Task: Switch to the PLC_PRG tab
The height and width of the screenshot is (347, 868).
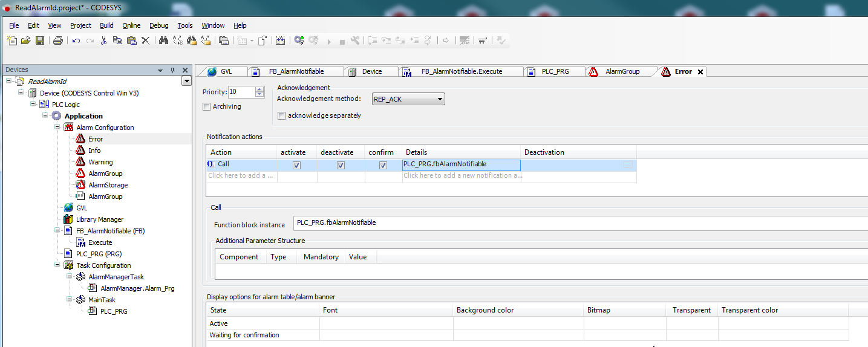Action: click(555, 71)
